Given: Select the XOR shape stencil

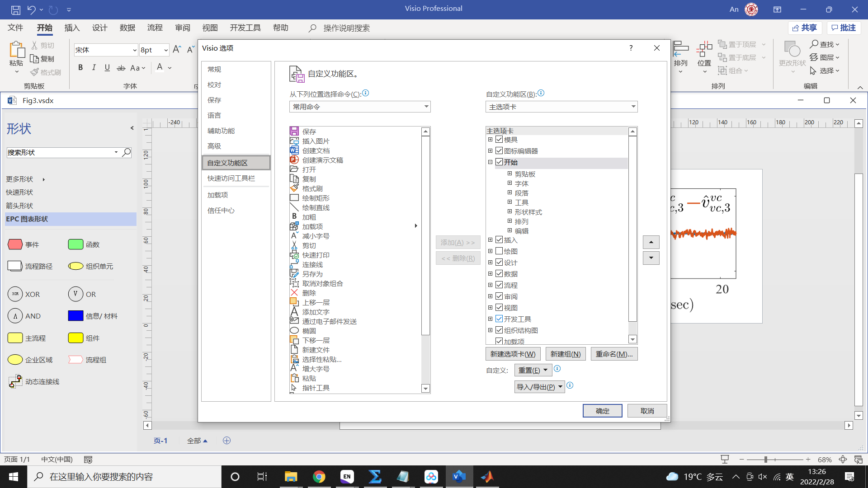Looking at the screenshot, I should tap(15, 294).
